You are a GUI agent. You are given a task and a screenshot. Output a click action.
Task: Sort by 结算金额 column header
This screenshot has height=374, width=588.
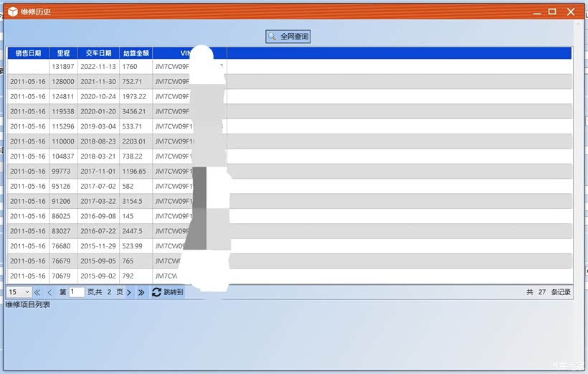click(x=136, y=53)
